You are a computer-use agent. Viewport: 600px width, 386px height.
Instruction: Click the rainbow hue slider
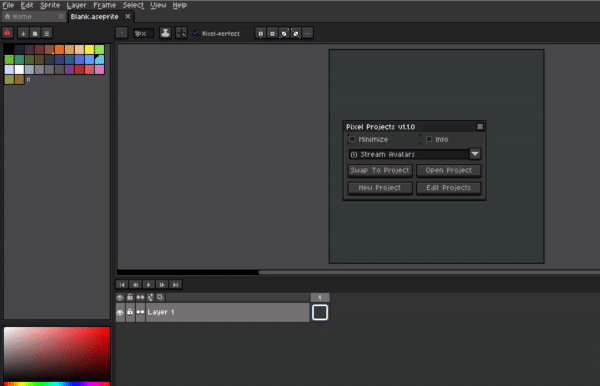57,384
